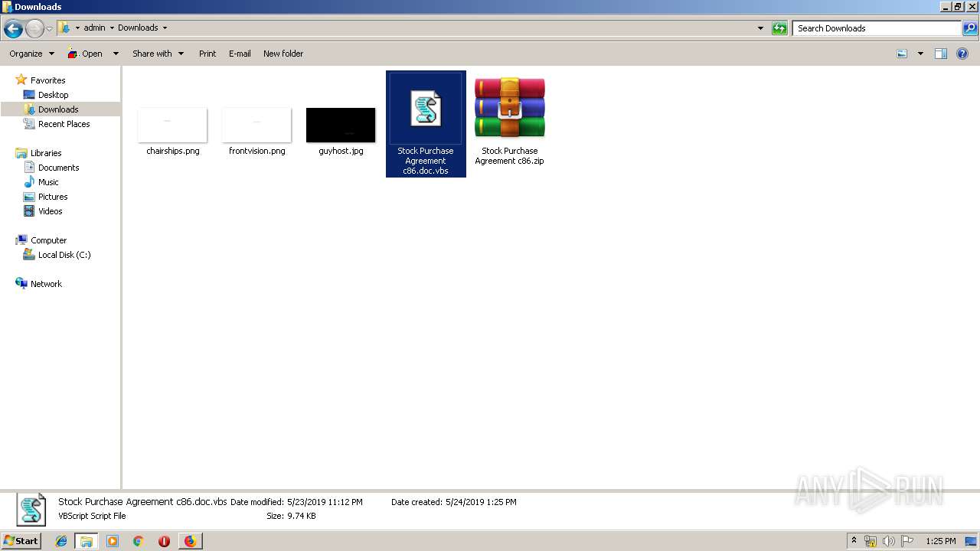Open the view options dropdown arrow
The width and height of the screenshot is (980, 551).
[x=920, y=54]
